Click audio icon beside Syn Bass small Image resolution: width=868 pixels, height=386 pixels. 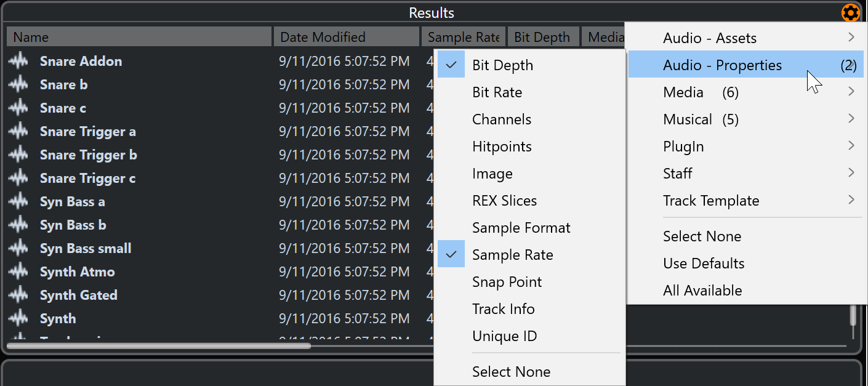click(x=19, y=248)
